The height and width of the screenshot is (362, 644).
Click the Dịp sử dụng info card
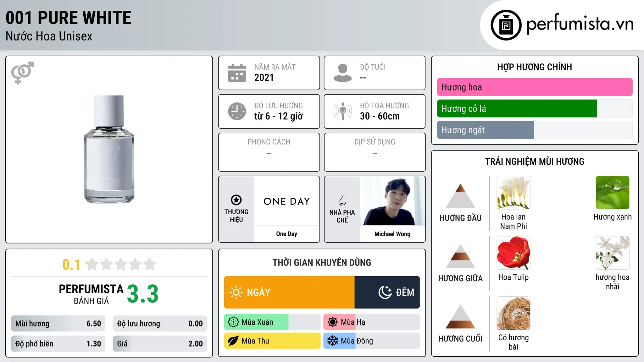375,152
